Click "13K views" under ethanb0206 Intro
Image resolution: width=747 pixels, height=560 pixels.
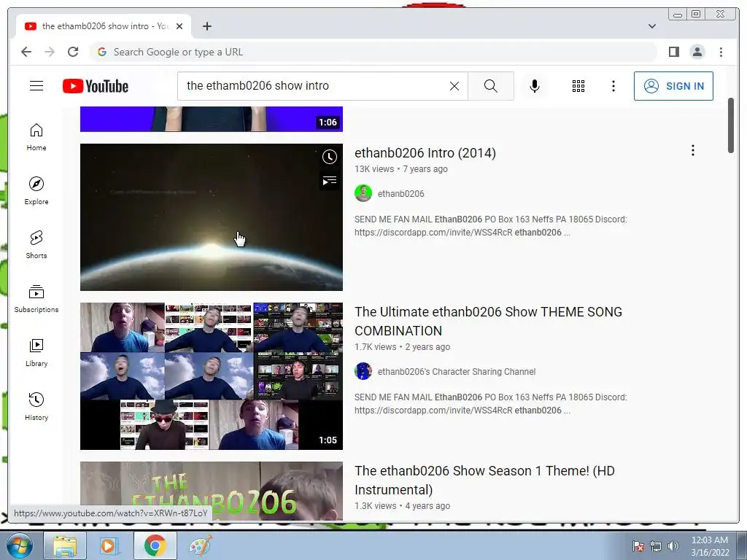374,169
